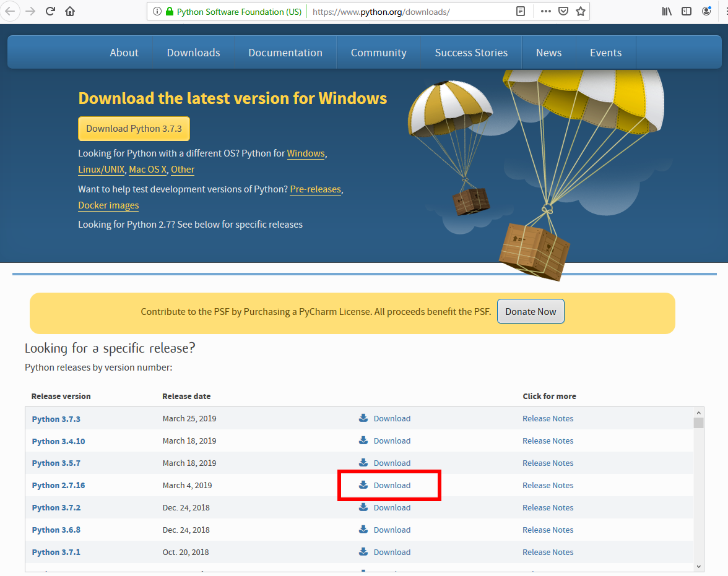The image size is (728, 576).
Task: Click the download icon for Python 3.7.3
Action: [x=363, y=418]
